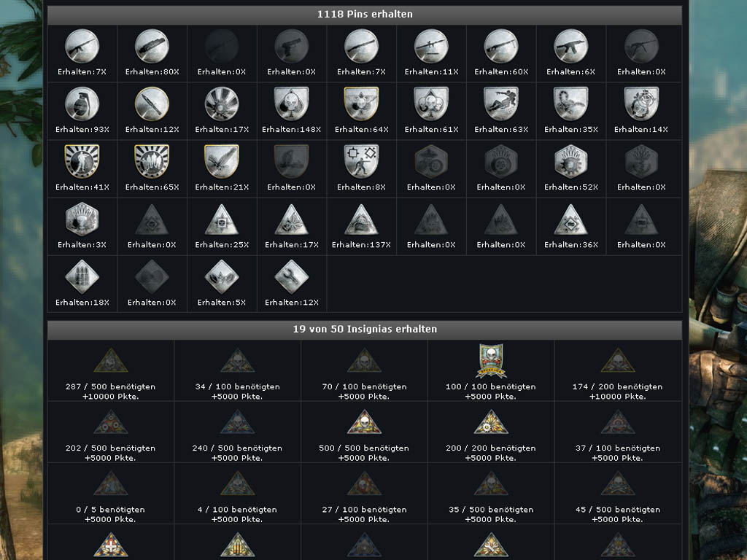Click the bullets diamond pin with 18X
Viewport: 747px width, 560px height.
pyautogui.click(x=82, y=276)
